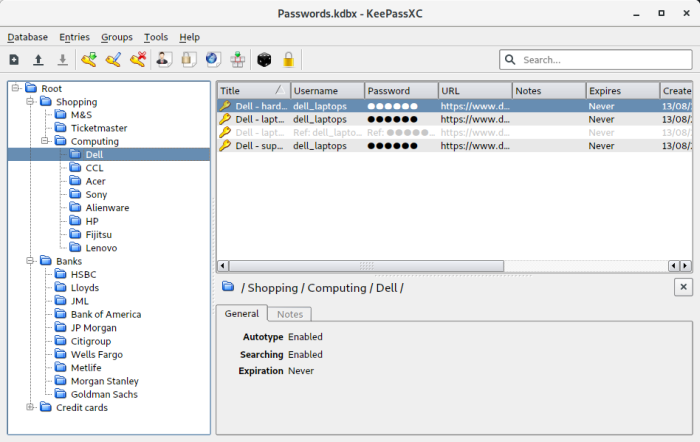
Task: Click the key icon of the Dell - hard... entry
Action: (225, 106)
